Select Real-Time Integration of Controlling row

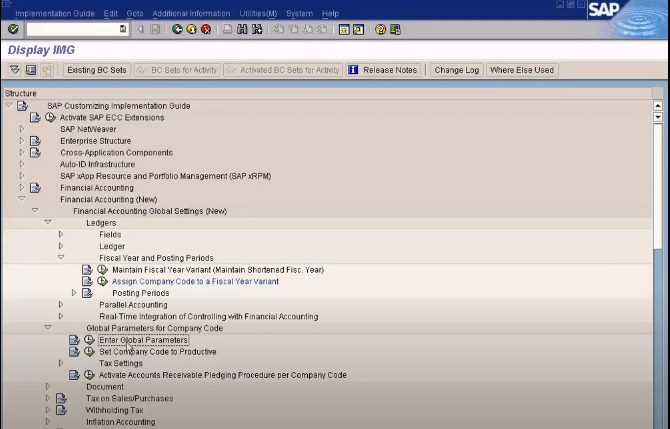(209, 316)
